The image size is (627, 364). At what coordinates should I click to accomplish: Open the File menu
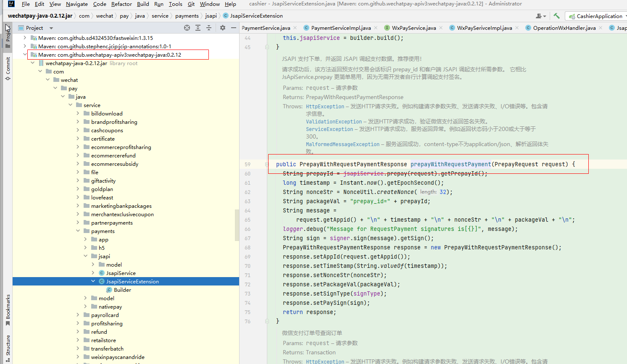pyautogui.click(x=26, y=4)
